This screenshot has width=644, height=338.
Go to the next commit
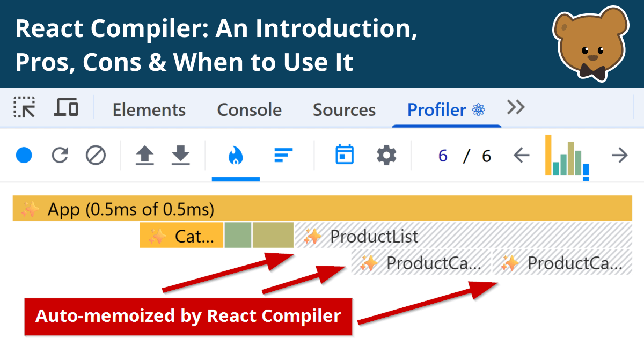tap(620, 156)
